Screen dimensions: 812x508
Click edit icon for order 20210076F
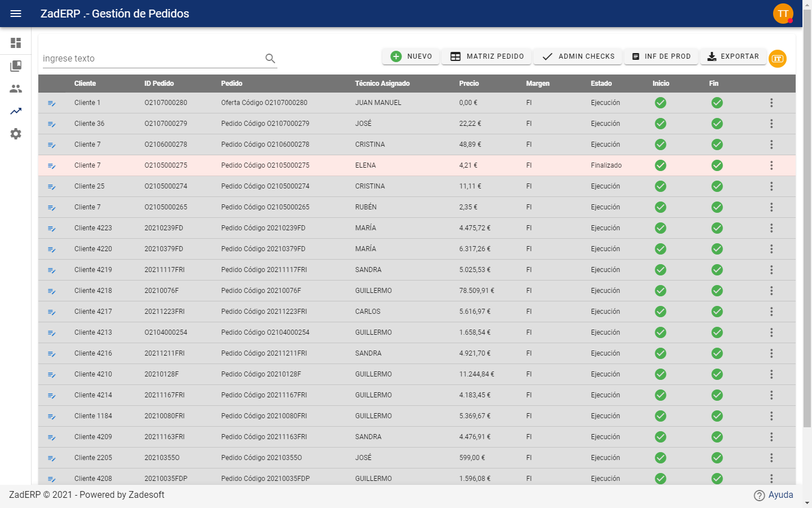click(x=51, y=291)
